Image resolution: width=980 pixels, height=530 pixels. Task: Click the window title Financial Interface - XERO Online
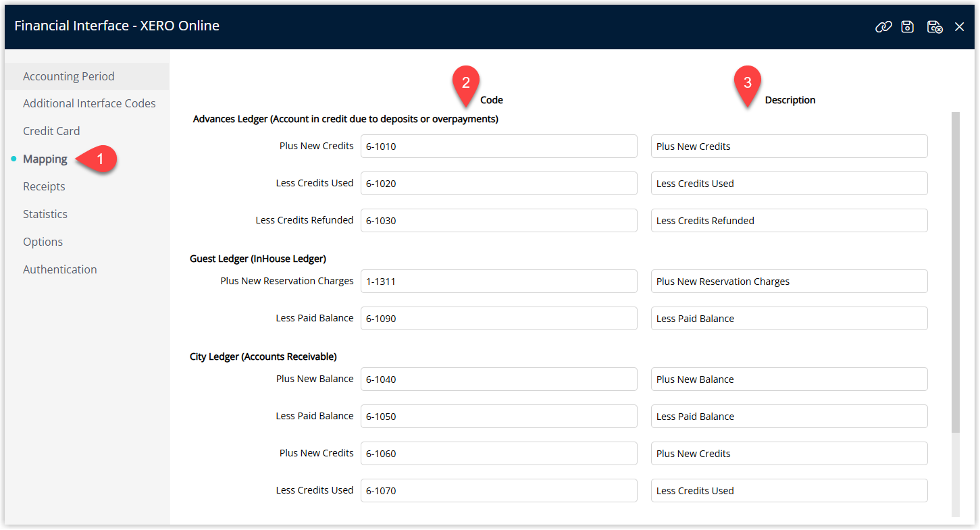click(x=117, y=26)
